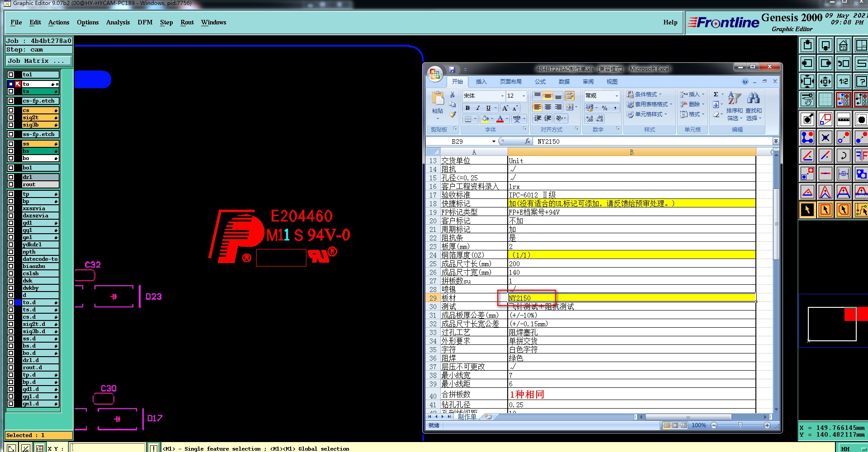Viewport: 868px width, 452px height.
Task: Click Italic in Excel ribbon
Action: 477,108
